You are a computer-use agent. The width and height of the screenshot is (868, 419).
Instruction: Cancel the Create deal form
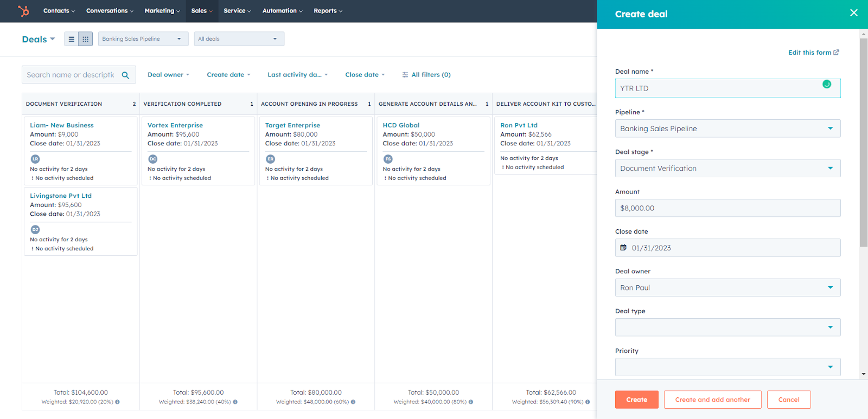click(789, 399)
